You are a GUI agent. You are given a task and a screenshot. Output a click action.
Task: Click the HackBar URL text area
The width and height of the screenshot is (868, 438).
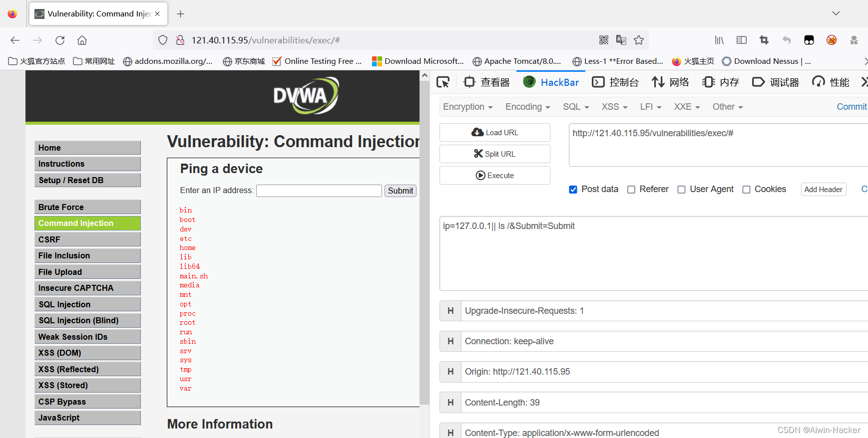[718, 145]
